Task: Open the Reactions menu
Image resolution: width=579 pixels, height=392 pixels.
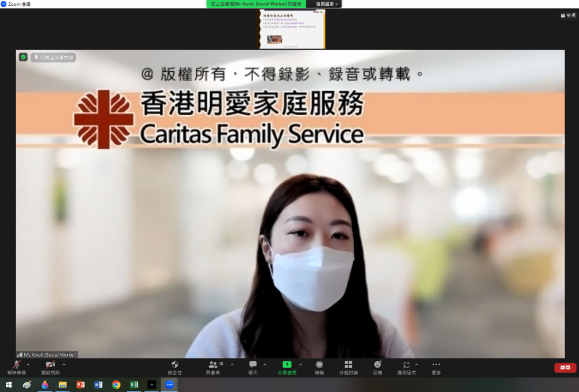Action: (x=378, y=368)
